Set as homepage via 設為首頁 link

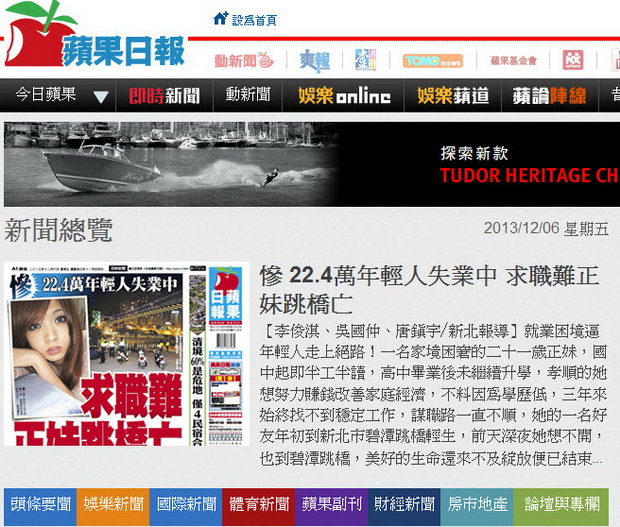tap(254, 20)
